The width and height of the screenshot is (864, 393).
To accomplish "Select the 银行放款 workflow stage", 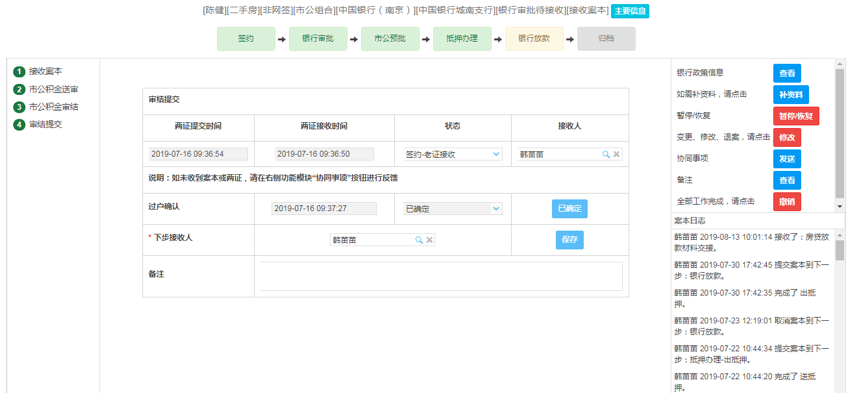I will (x=534, y=39).
